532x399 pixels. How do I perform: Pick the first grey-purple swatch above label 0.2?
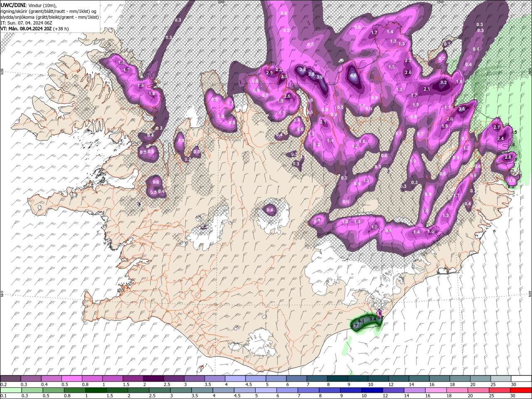point(10,379)
